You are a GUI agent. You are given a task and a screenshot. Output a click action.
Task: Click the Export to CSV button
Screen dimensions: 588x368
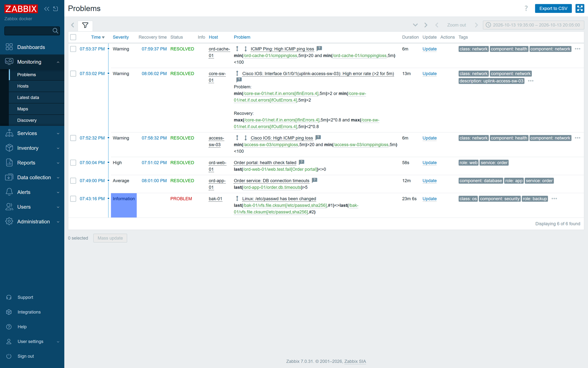[x=553, y=9]
